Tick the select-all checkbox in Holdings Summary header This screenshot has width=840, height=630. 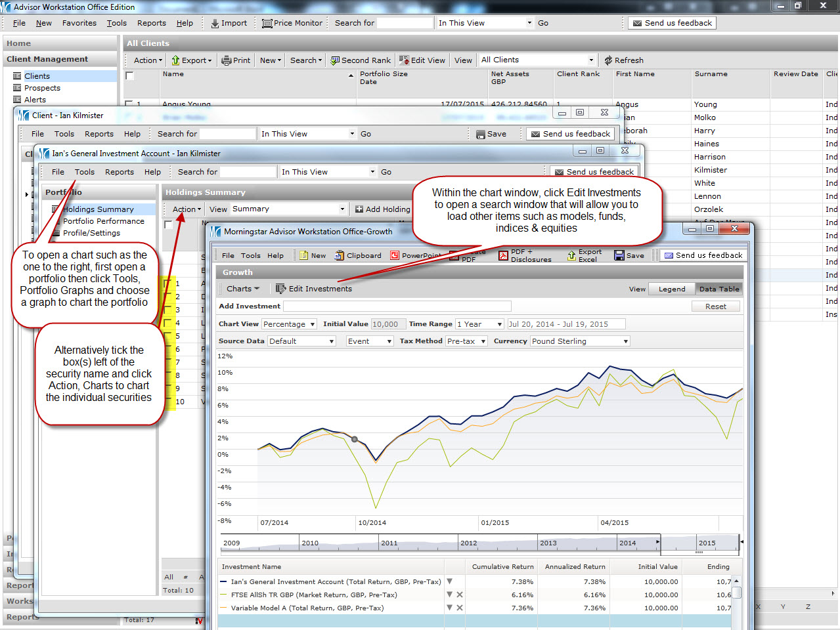click(x=168, y=224)
